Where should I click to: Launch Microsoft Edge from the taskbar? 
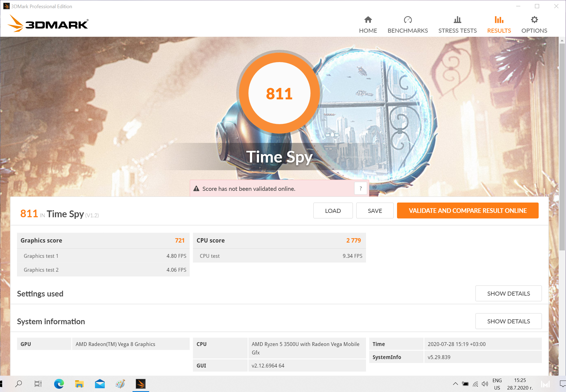pyautogui.click(x=59, y=384)
